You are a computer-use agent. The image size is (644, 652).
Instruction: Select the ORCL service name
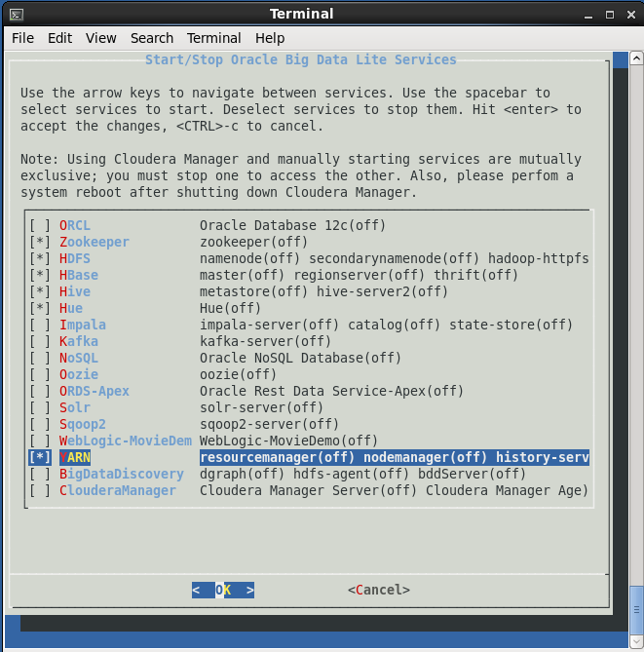pyautogui.click(x=75, y=225)
